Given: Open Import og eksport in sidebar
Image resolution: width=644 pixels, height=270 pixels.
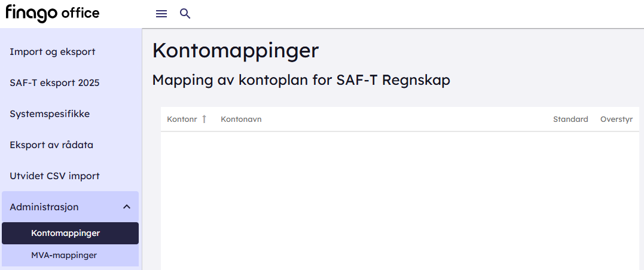Looking at the screenshot, I should pyautogui.click(x=53, y=52).
